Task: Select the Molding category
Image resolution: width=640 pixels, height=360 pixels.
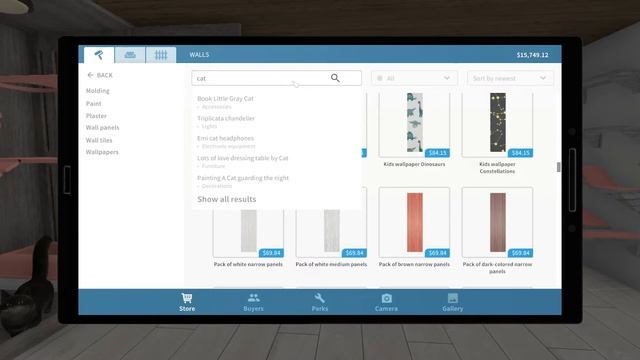Action: pyautogui.click(x=98, y=91)
